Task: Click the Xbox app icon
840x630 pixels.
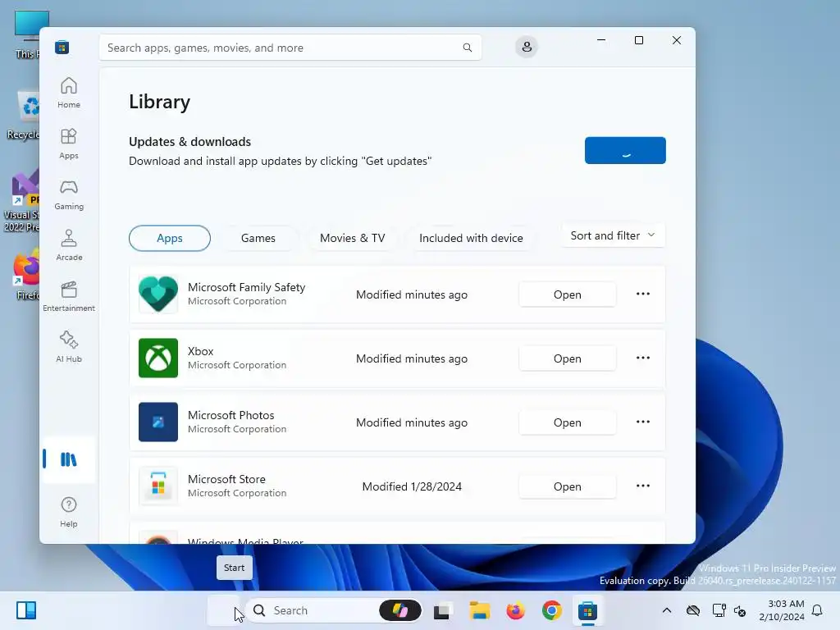Action: click(x=158, y=358)
